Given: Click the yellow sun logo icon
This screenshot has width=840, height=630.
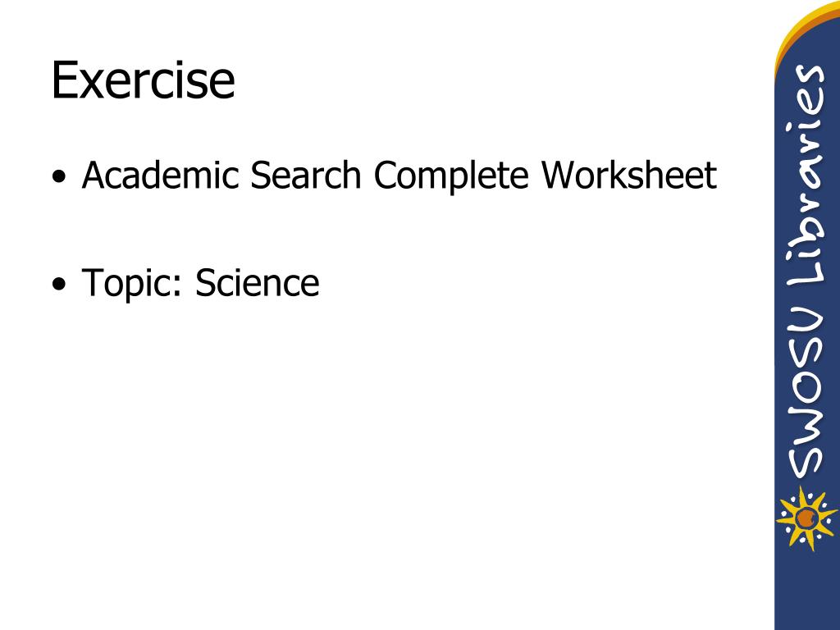Looking at the screenshot, I should (x=806, y=518).
